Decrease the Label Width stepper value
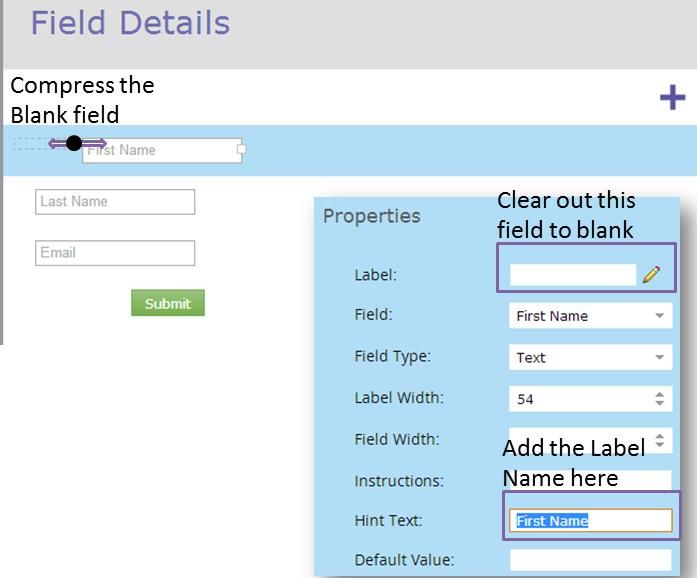 click(660, 404)
